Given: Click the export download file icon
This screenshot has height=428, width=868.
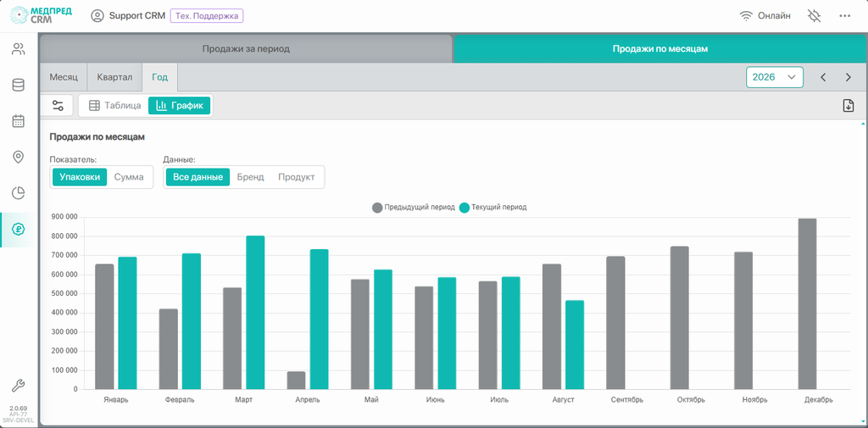Looking at the screenshot, I should (848, 106).
